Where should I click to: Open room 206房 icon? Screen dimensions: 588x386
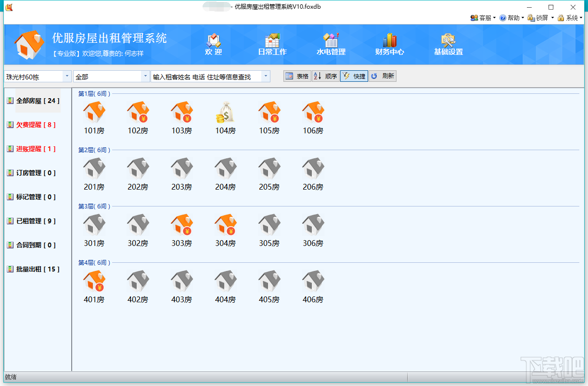313,168
